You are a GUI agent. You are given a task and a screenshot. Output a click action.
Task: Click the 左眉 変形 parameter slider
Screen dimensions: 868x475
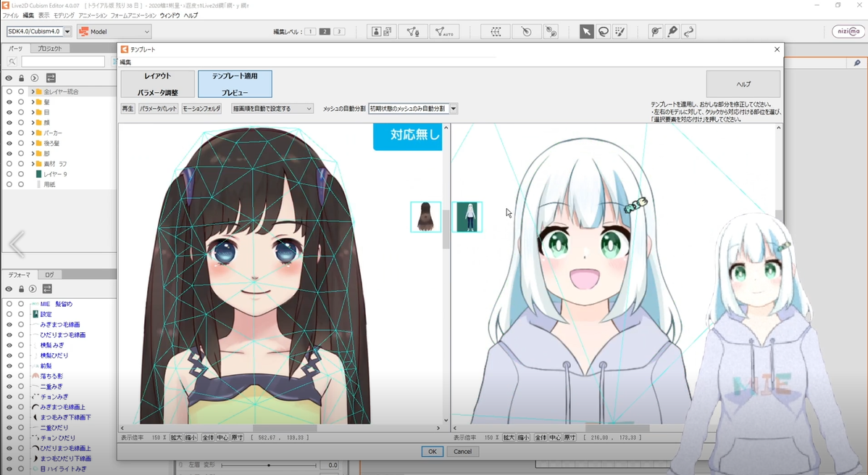[269, 466]
